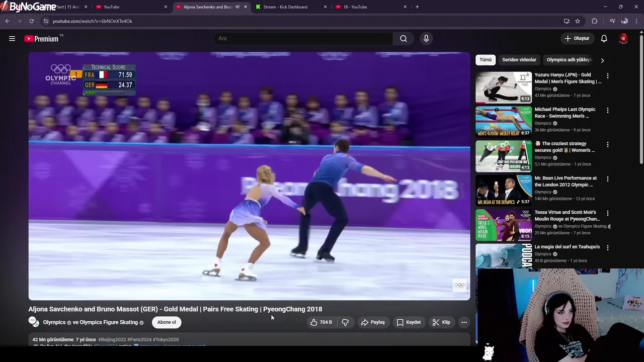
Task: Dislike the video
Action: click(x=345, y=322)
